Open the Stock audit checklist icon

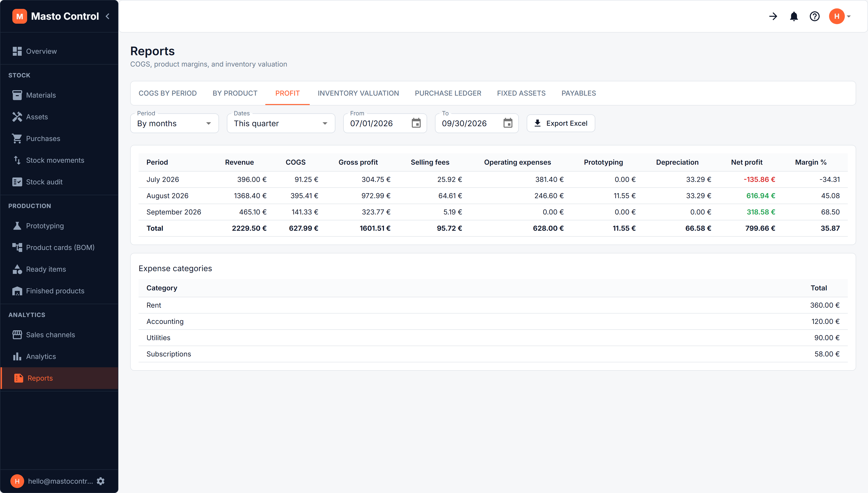click(17, 182)
